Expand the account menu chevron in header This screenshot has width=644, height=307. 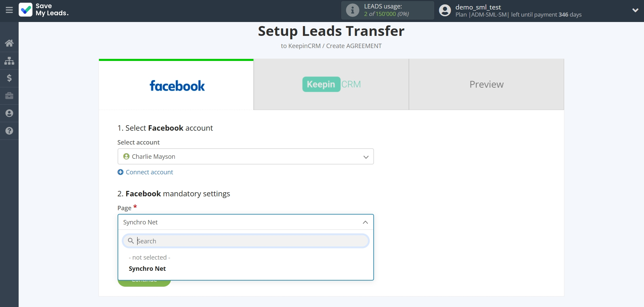pos(635,10)
